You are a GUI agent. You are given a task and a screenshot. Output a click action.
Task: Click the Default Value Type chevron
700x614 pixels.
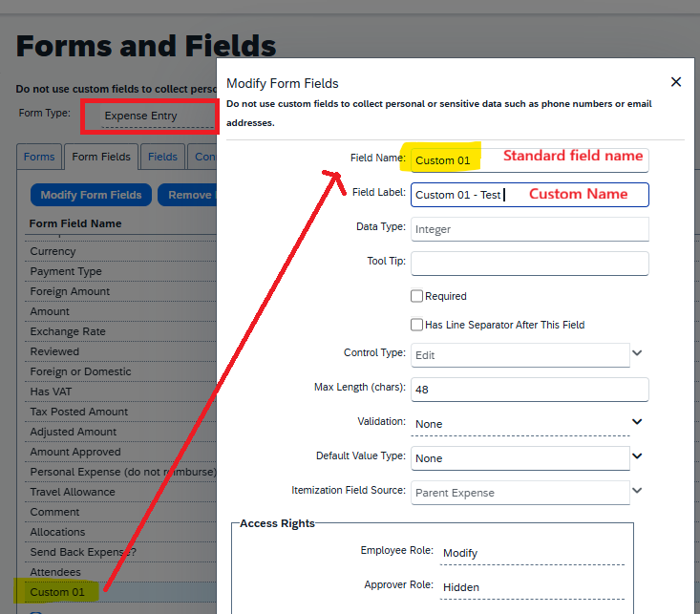coord(637,455)
